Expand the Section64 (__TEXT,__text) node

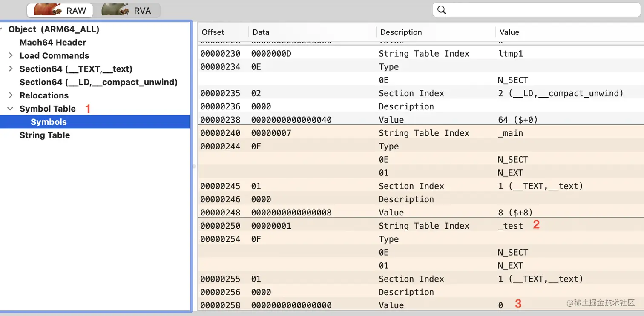11,69
